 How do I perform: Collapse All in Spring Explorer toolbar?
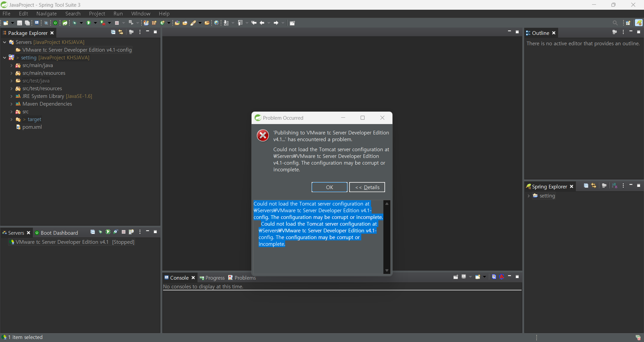(x=586, y=186)
